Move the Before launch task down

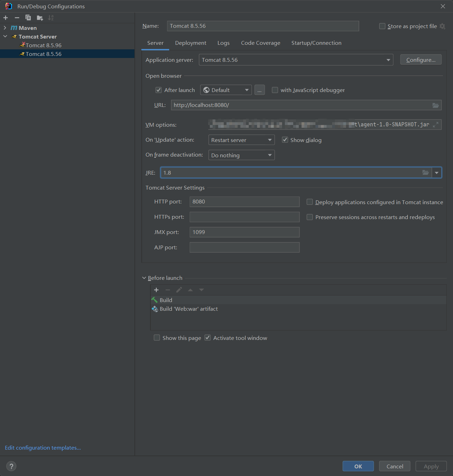pos(201,290)
